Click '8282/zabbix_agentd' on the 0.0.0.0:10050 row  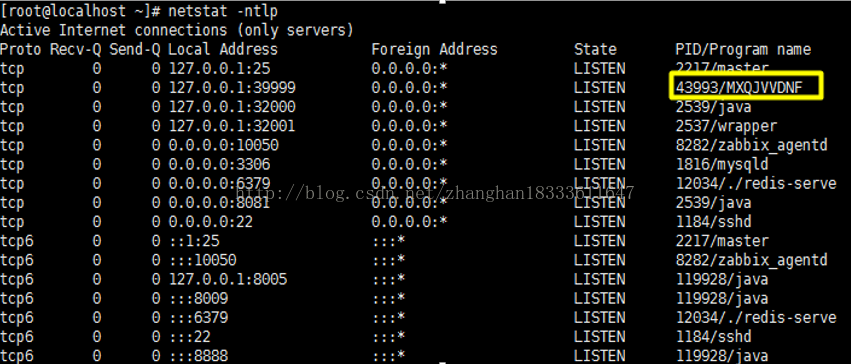752,145
